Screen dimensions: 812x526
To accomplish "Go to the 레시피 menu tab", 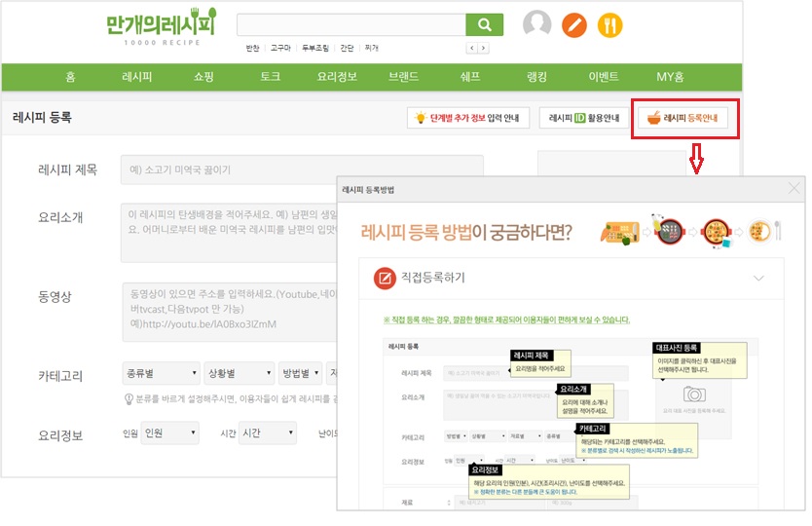I will pyautogui.click(x=136, y=77).
